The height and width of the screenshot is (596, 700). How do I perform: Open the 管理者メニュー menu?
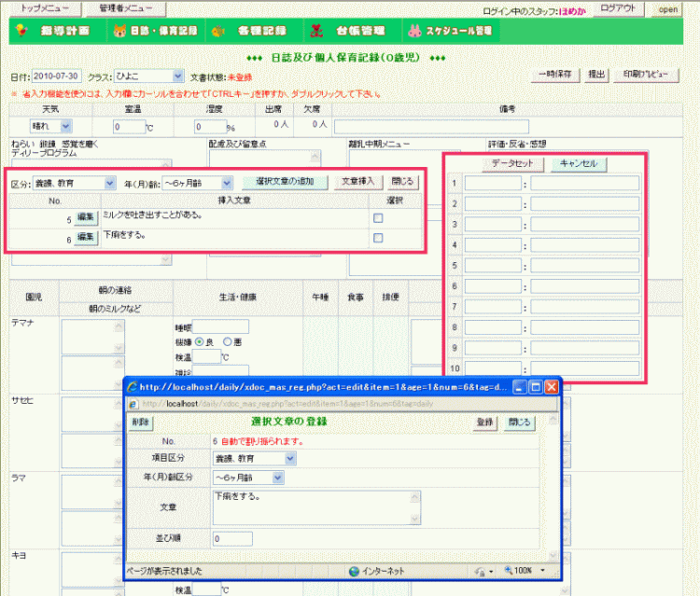130,8
